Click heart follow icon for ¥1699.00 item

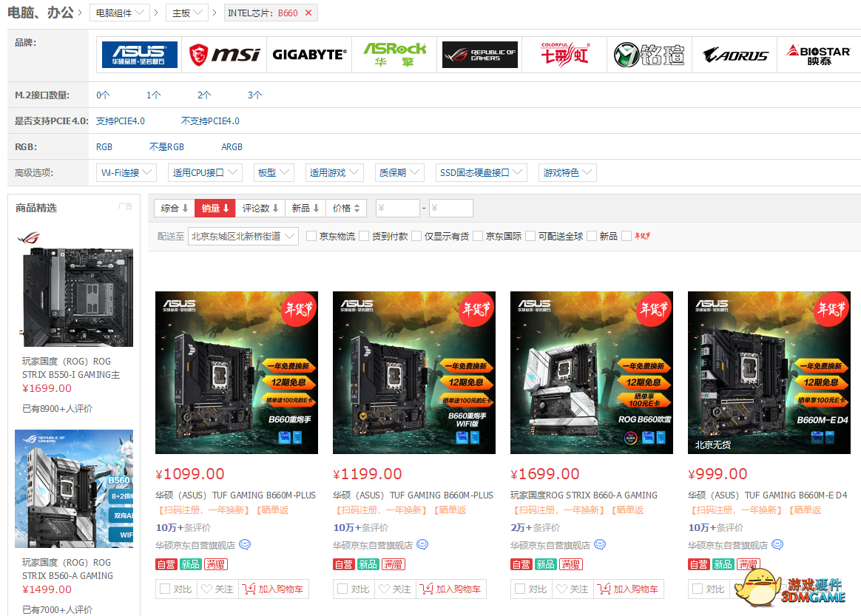click(561, 589)
